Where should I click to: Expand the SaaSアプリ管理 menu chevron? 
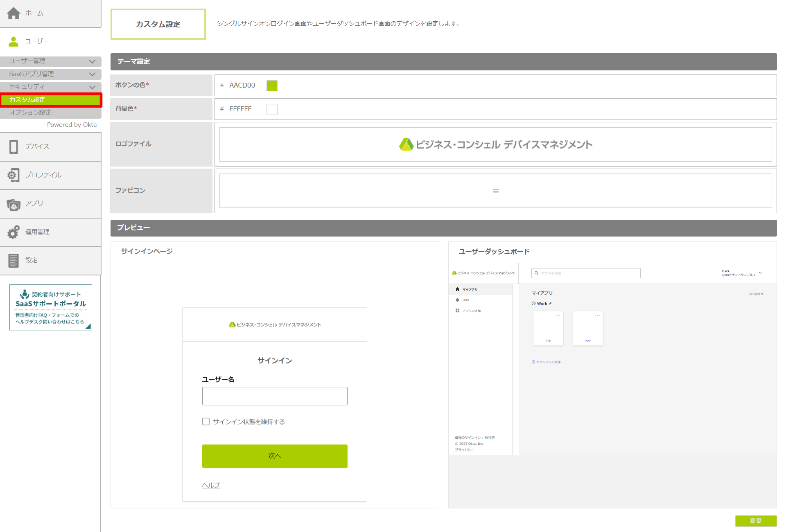tap(92, 74)
